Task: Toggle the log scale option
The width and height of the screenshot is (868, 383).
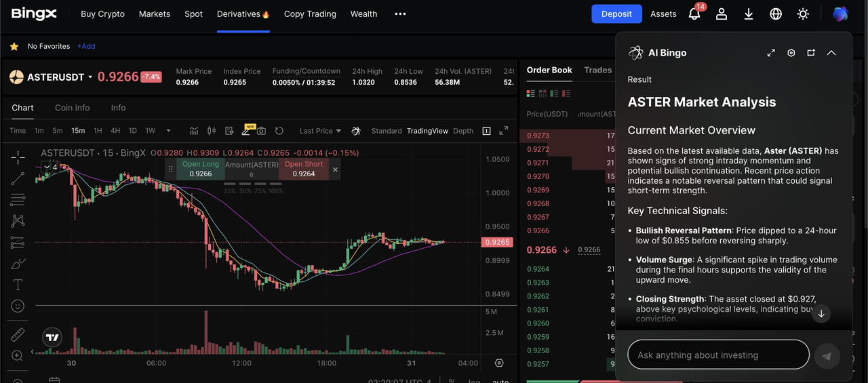Action: coord(475,381)
